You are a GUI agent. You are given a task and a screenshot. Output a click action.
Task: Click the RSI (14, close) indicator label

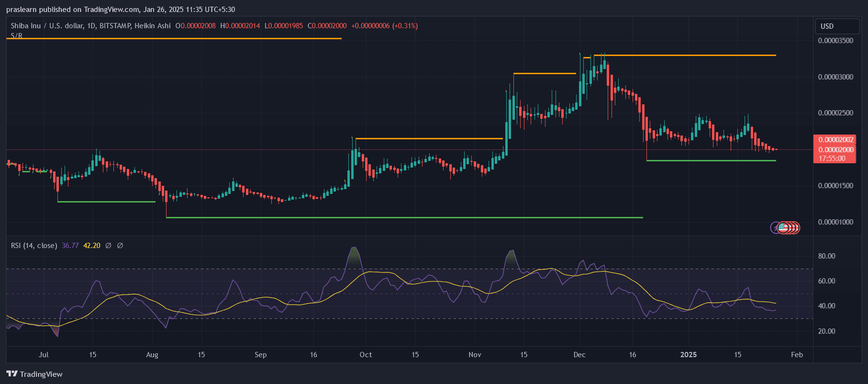click(34, 246)
